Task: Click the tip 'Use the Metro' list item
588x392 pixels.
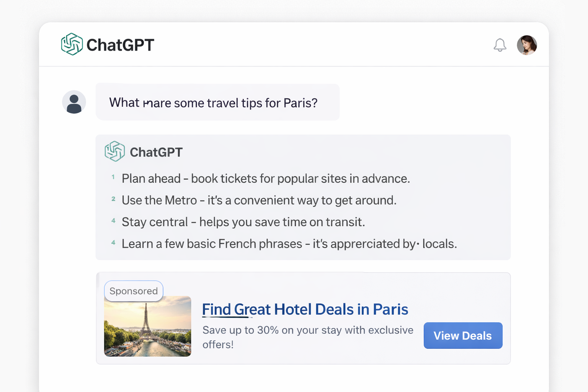Action: [259, 200]
